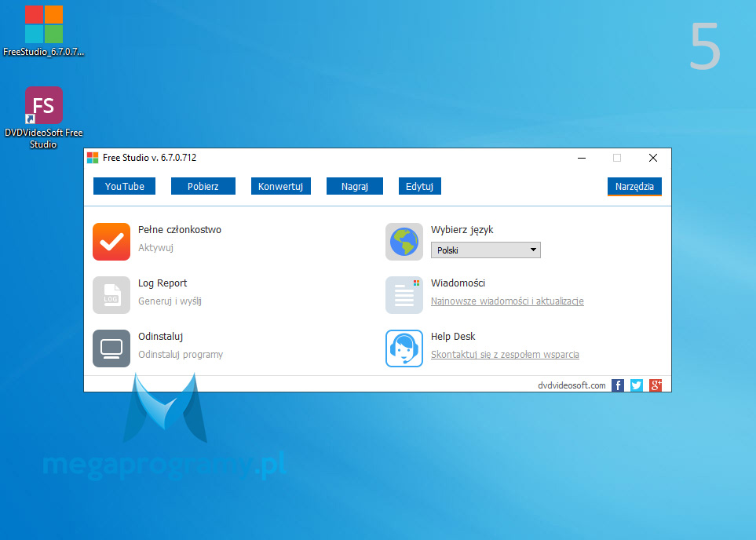Image resolution: width=756 pixels, height=540 pixels.
Task: Click the Odinstaluj heading text
Action: tap(161, 337)
